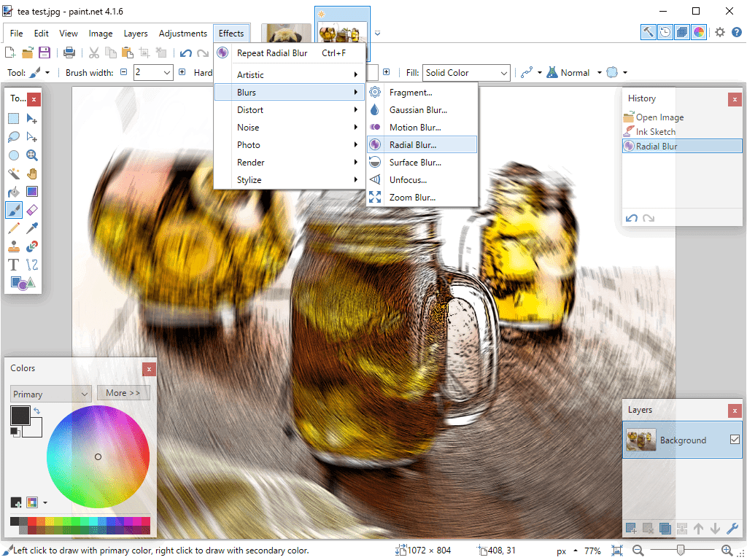Select the pug image thumbnail tab

[x=286, y=34]
